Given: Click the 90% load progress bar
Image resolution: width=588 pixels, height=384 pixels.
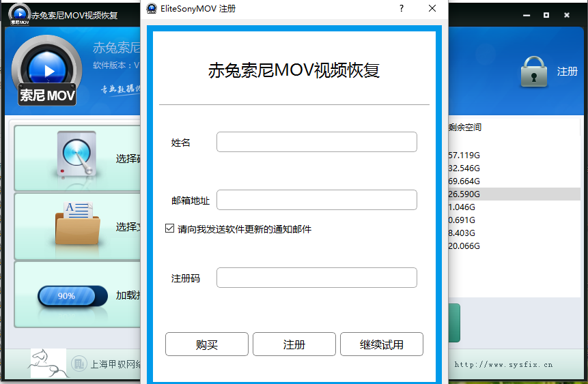Looking at the screenshot, I should click(x=73, y=296).
